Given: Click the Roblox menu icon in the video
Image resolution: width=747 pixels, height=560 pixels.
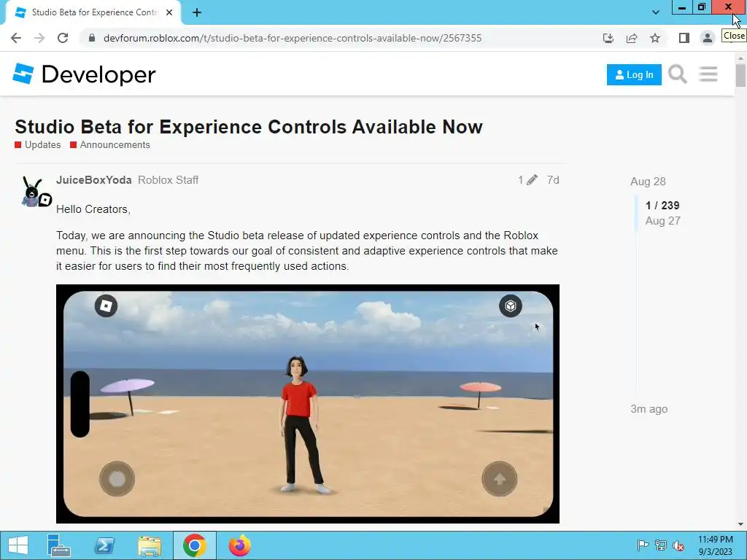Looking at the screenshot, I should [106, 306].
